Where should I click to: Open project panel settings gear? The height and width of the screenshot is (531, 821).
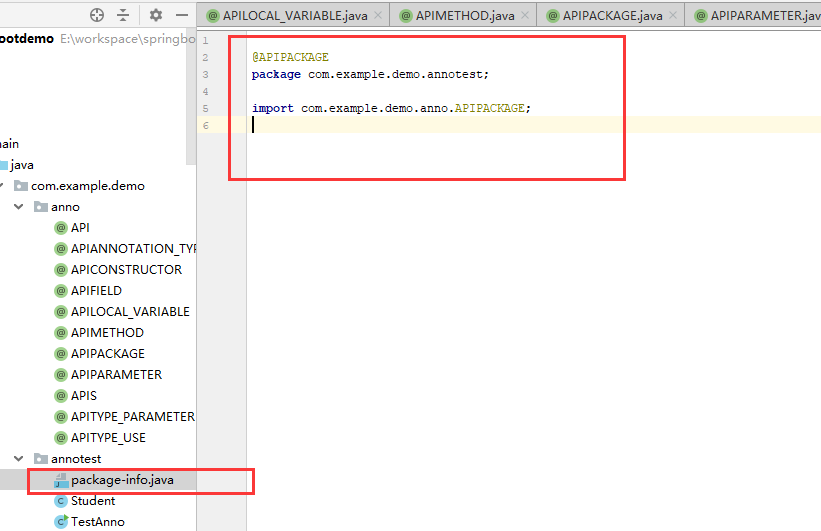coord(156,15)
